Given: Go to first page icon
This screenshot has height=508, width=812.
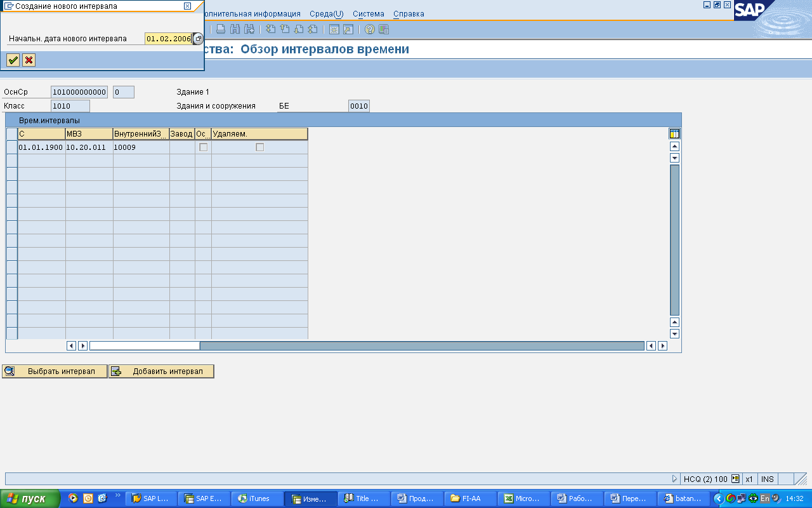Looking at the screenshot, I should pyautogui.click(x=270, y=29).
